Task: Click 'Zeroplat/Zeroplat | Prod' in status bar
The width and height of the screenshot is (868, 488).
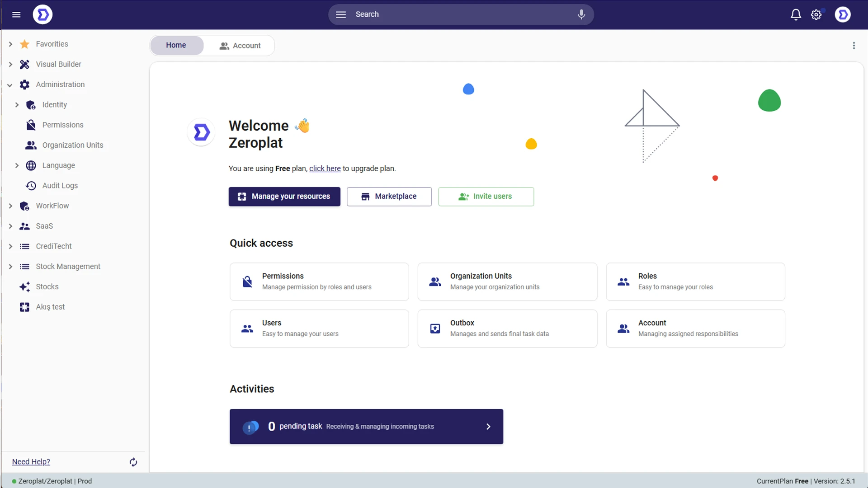Action: coord(55,481)
